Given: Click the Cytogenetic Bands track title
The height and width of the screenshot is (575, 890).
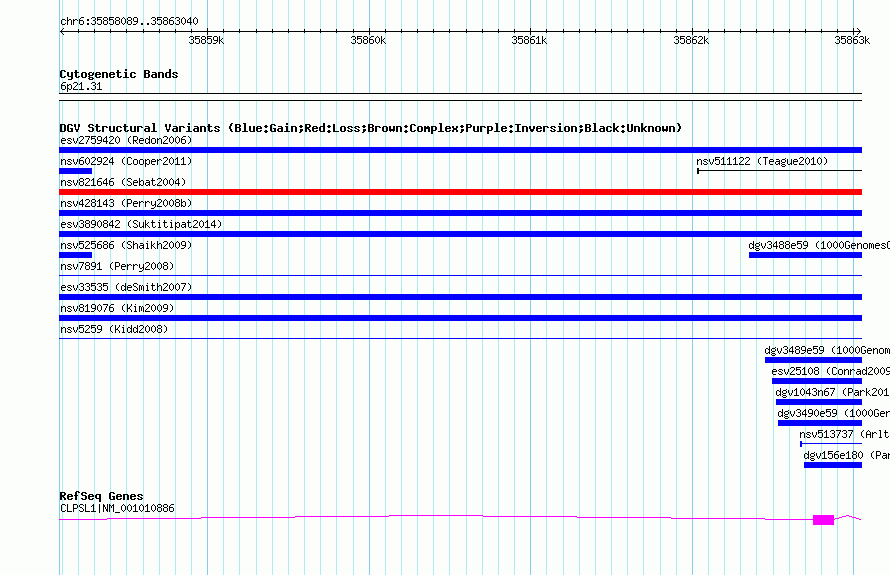Looking at the screenshot, I should 119,74.
